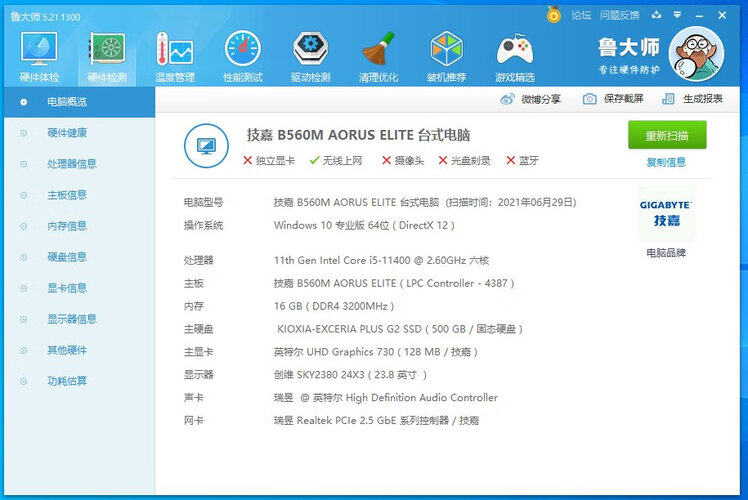Viewport: 748px width, 500px height.
Task: Click the camera icon for 保存截屏
Action: point(590,99)
